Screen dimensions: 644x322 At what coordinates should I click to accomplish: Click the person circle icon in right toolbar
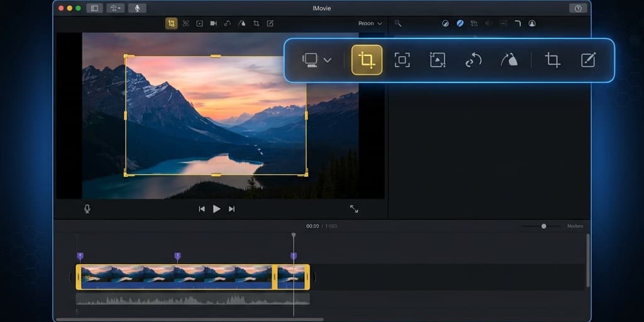(x=532, y=23)
